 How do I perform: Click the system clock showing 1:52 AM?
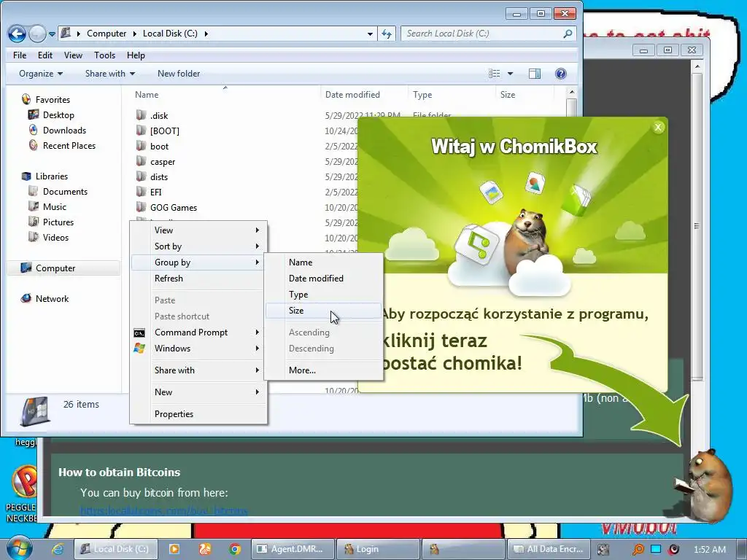tap(710, 550)
